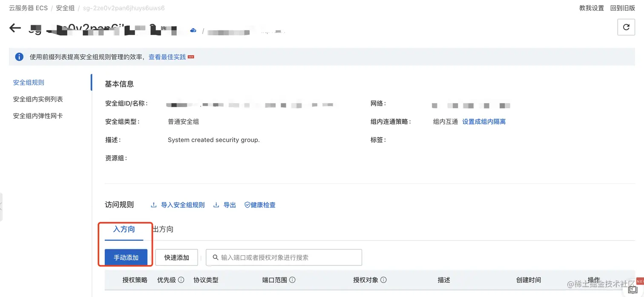Click 导入安全组规则 link

(x=183, y=205)
